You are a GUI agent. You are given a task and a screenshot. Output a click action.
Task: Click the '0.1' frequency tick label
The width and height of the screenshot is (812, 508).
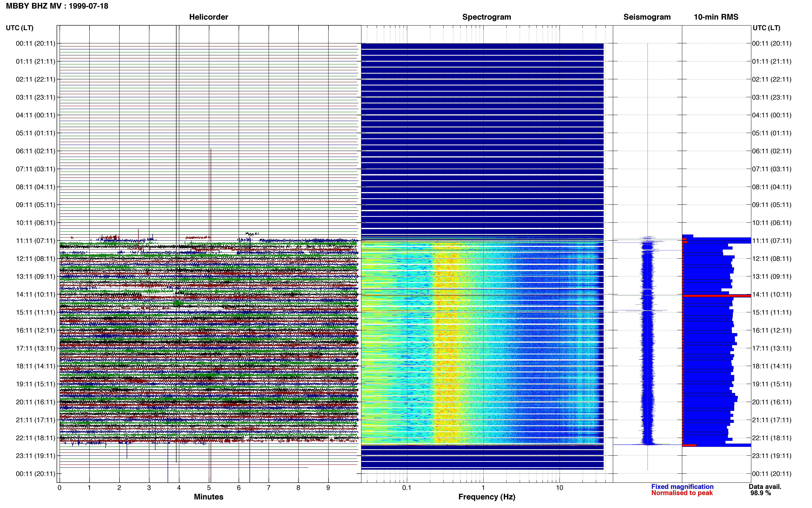pyautogui.click(x=407, y=488)
